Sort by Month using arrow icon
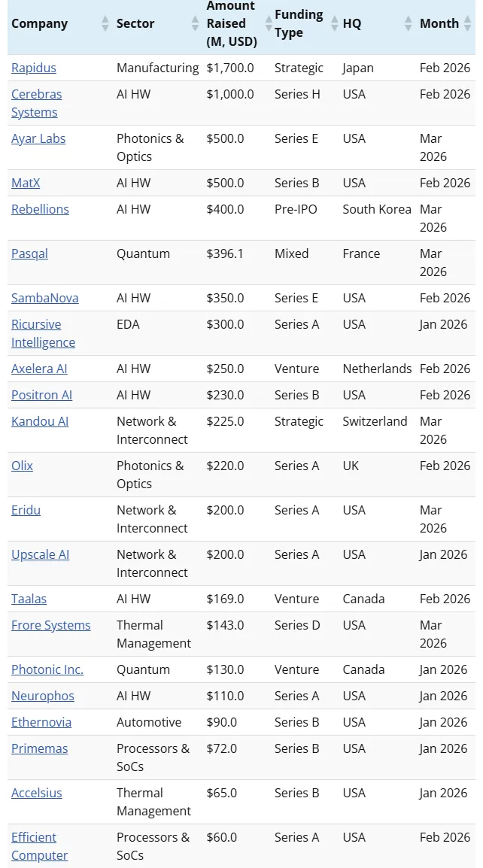The image size is (483, 868). [468, 24]
